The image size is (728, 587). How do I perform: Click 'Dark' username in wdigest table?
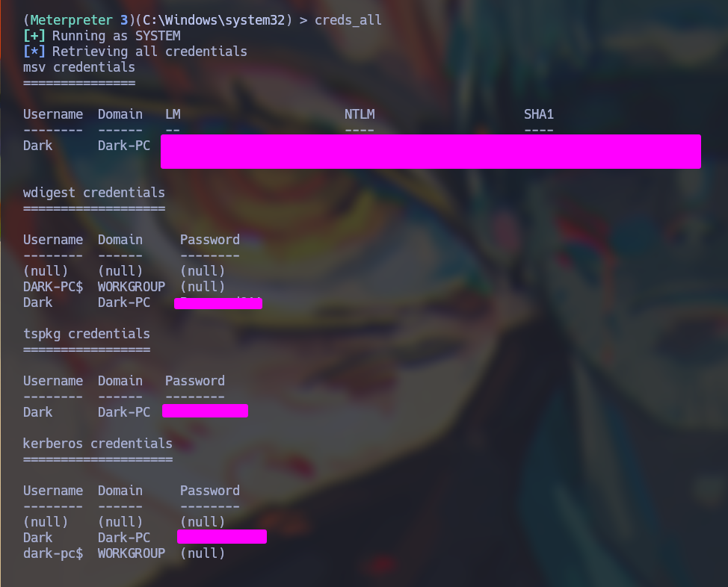pyautogui.click(x=38, y=302)
